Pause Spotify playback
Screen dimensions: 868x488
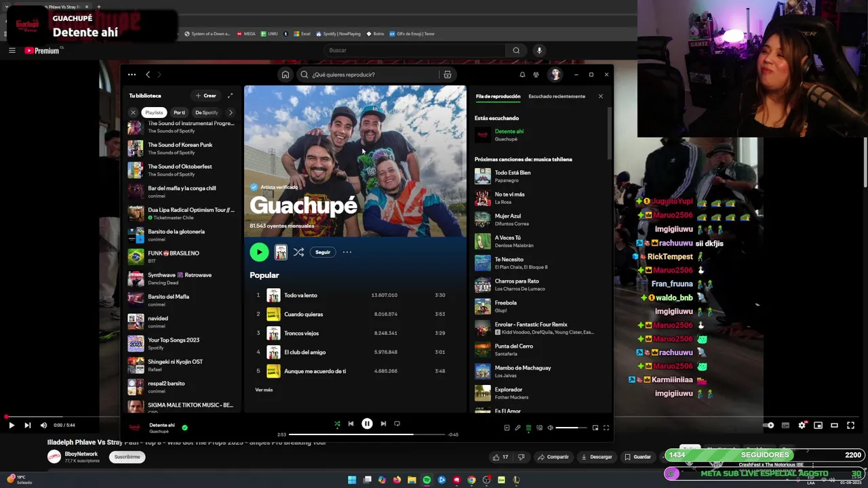[x=367, y=424]
